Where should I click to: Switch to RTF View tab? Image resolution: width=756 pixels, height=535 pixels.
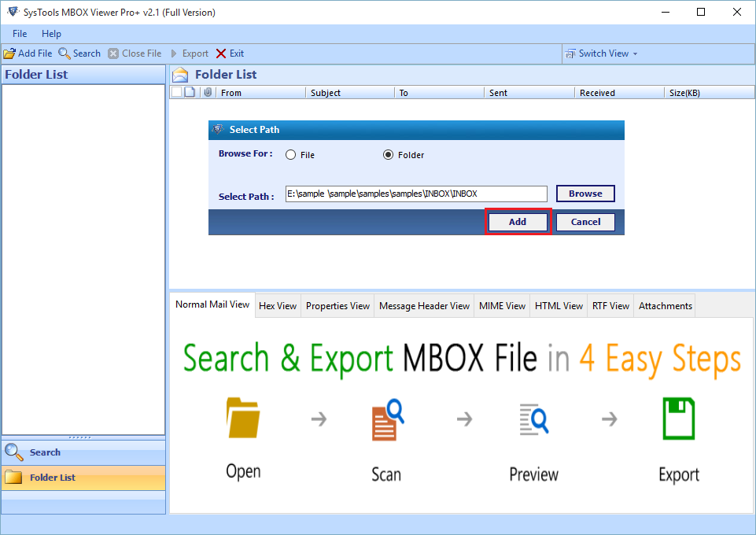pos(610,306)
